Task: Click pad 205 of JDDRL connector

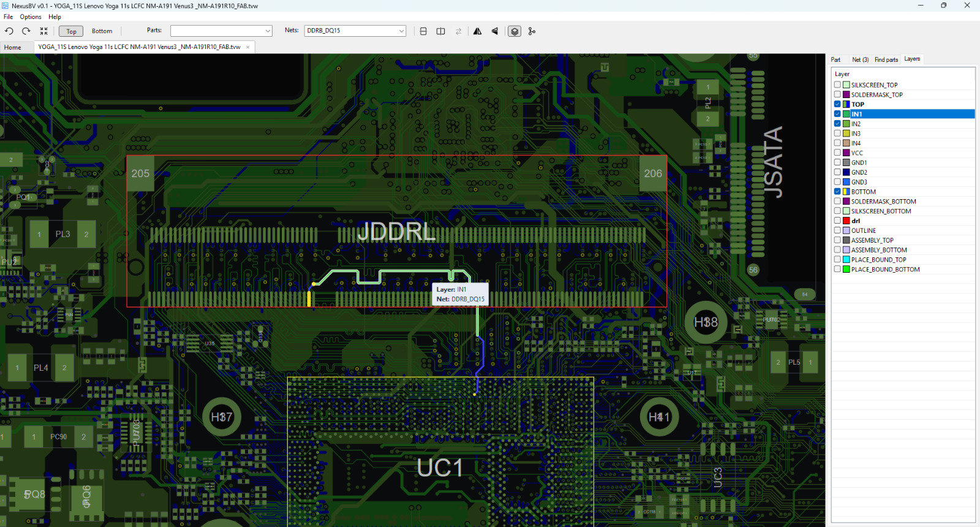Action: (140, 173)
